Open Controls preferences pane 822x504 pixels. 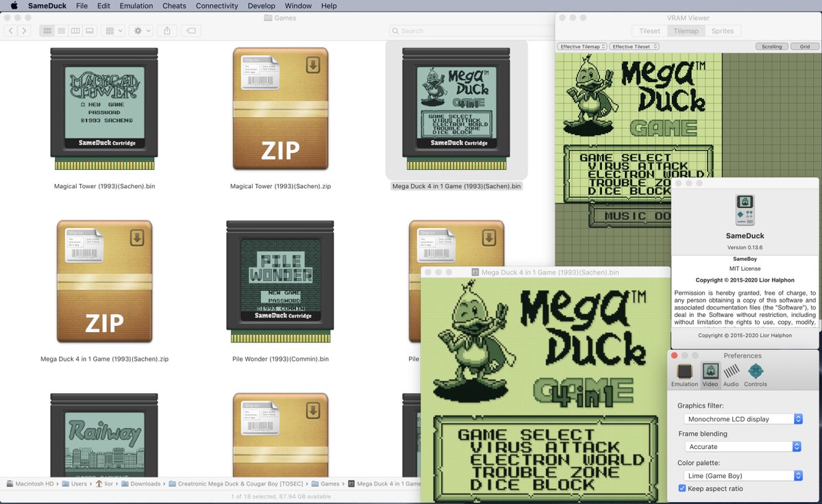(x=756, y=375)
